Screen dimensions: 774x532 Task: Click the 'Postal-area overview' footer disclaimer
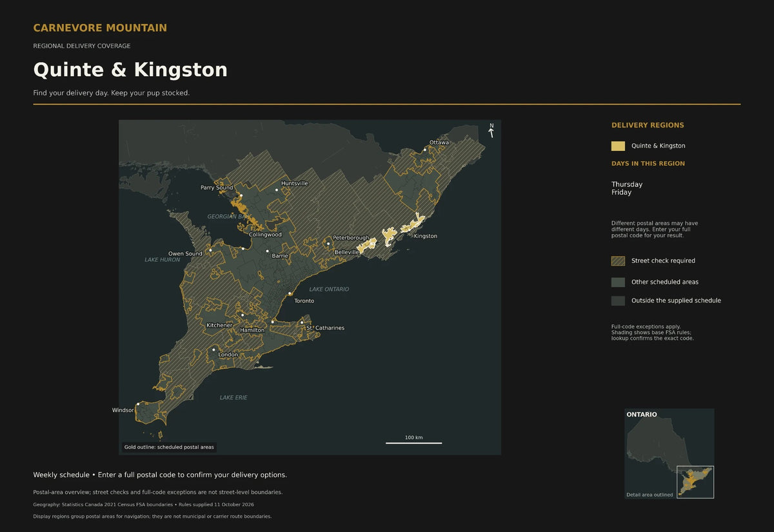[x=158, y=492]
